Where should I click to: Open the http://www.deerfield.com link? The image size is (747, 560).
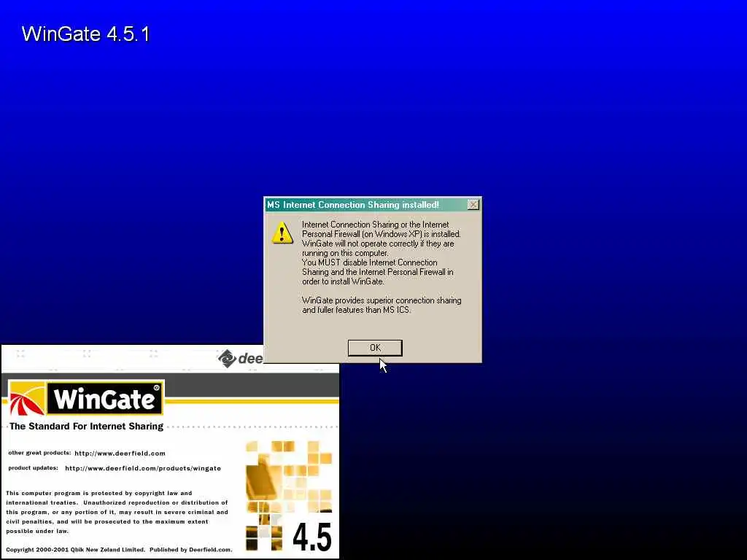(120, 454)
